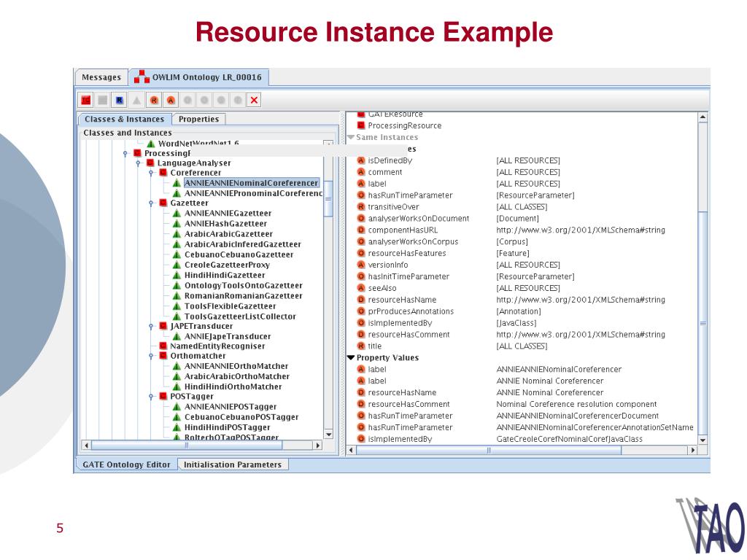The width and height of the screenshot is (747, 560).
Task: Collapse the POSTagger tree branch
Action: pos(151,396)
